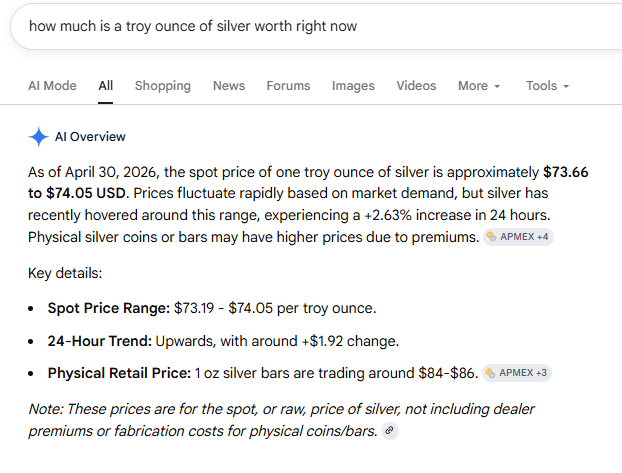Click inside the silver price search box
622x473 pixels.
(300, 26)
